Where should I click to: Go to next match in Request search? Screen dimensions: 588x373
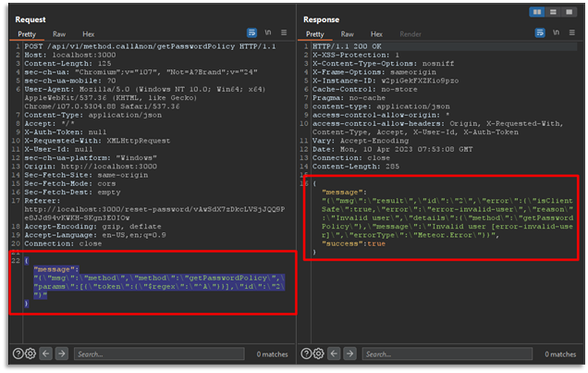point(62,354)
